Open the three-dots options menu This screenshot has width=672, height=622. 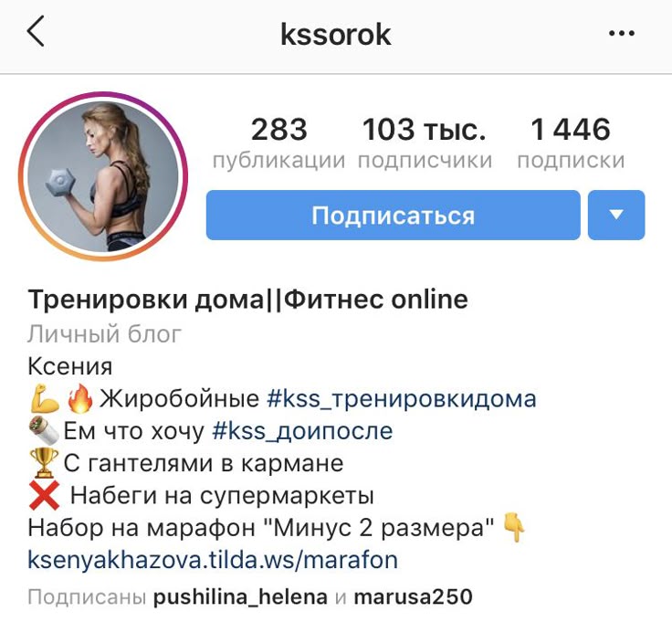pyautogui.click(x=622, y=33)
